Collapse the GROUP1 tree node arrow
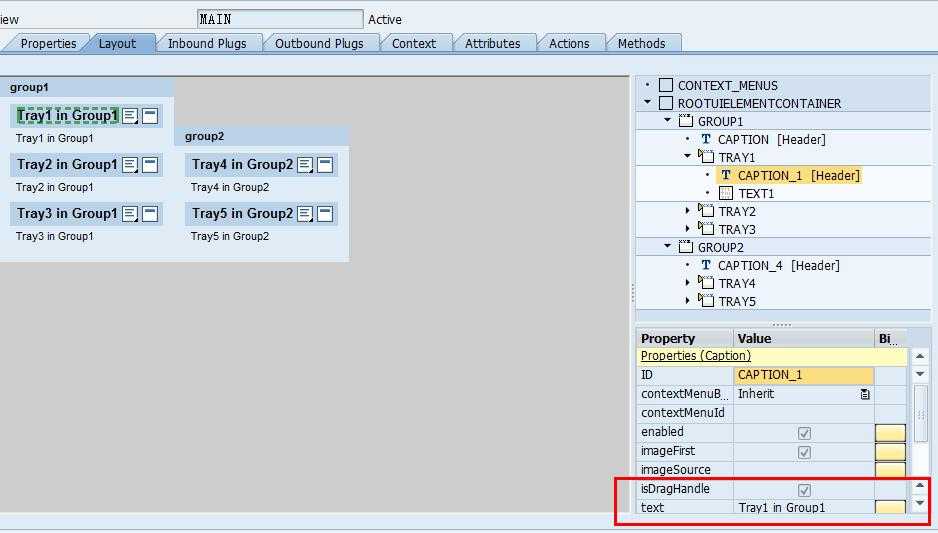Image resolution: width=938 pixels, height=533 pixels. pos(668,120)
